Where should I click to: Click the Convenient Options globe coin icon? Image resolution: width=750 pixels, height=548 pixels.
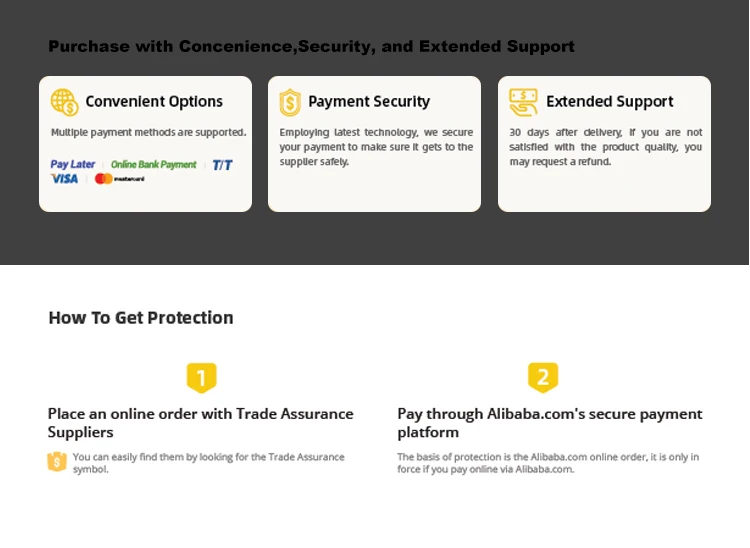point(64,102)
